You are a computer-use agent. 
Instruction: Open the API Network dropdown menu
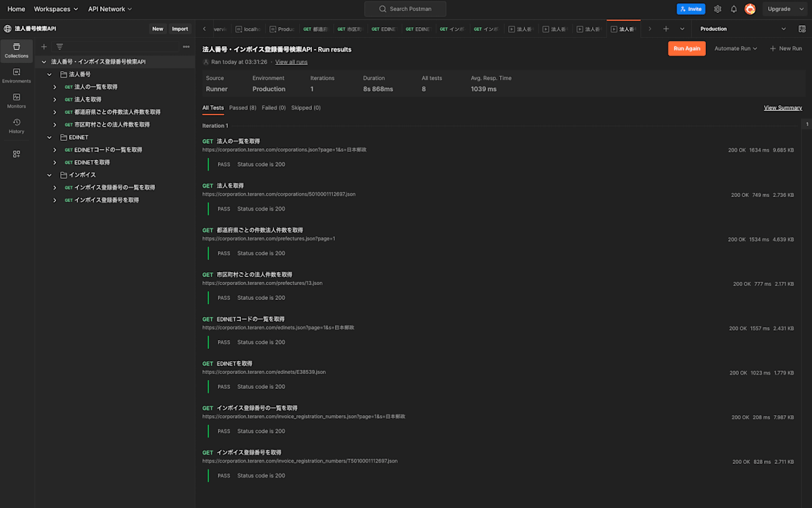pyautogui.click(x=110, y=9)
